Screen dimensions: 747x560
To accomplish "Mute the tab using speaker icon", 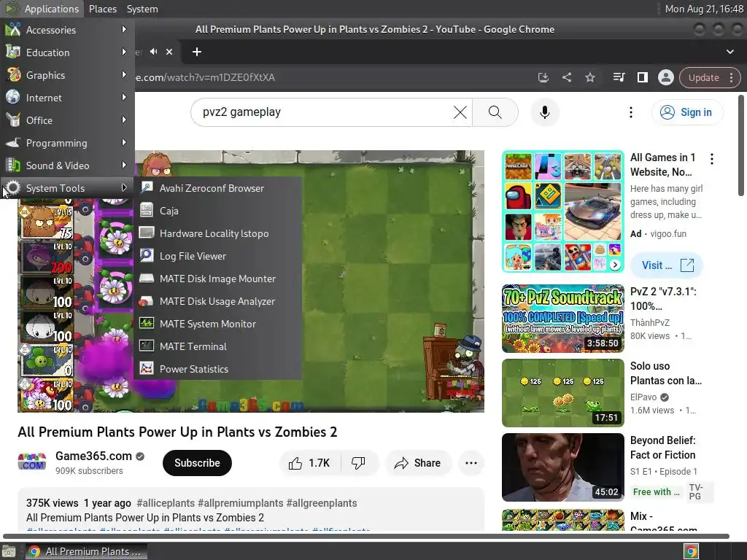I will pyautogui.click(x=153, y=52).
